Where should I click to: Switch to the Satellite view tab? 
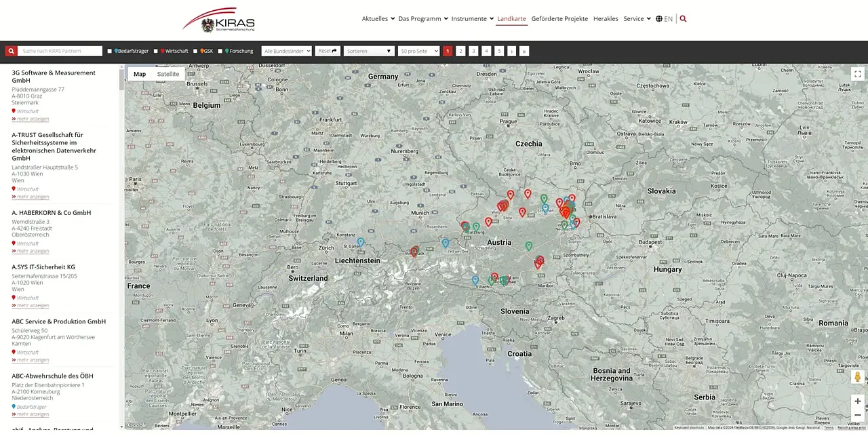tap(168, 74)
